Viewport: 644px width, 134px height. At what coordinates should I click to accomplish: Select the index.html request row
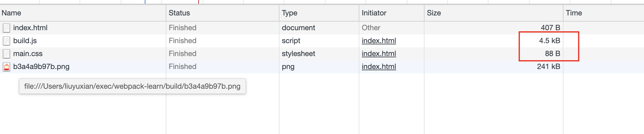pos(322,28)
